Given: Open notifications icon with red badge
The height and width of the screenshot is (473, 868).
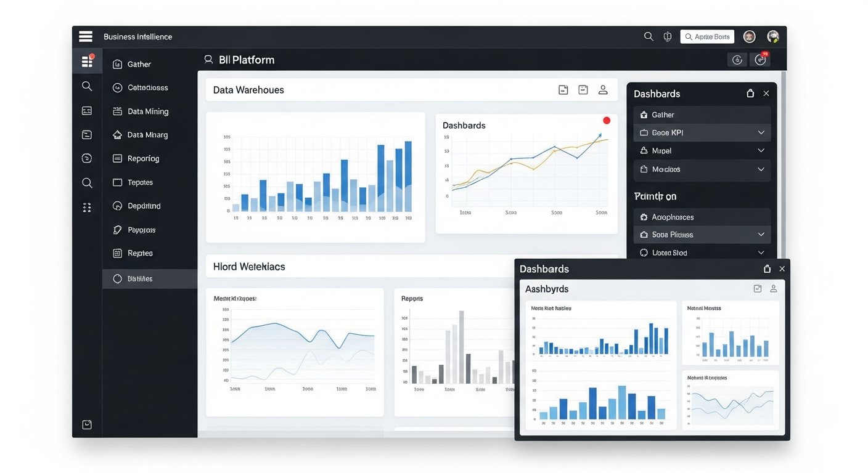Looking at the screenshot, I should pyautogui.click(x=760, y=59).
